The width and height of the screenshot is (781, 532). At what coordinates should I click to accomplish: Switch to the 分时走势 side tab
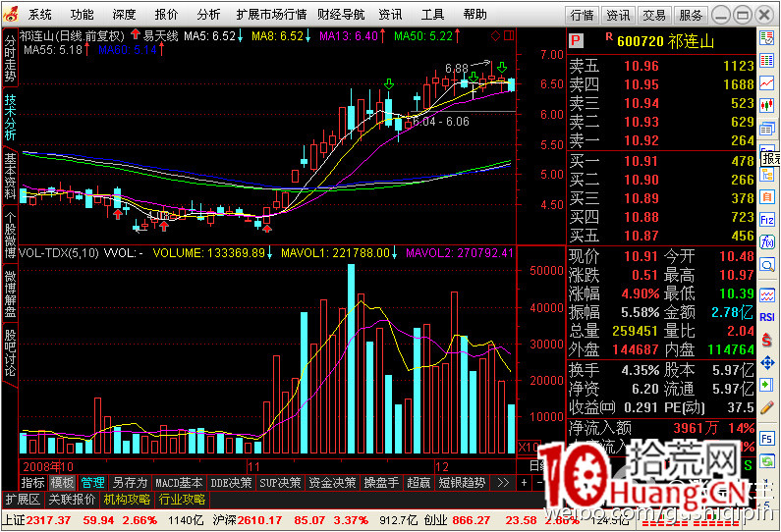[x=10, y=58]
